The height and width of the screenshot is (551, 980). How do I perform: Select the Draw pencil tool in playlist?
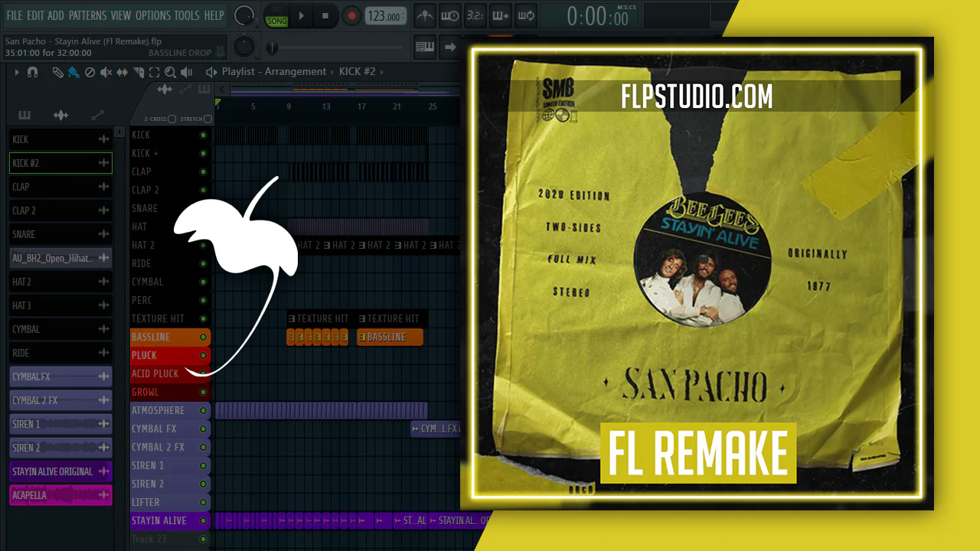[x=57, y=72]
